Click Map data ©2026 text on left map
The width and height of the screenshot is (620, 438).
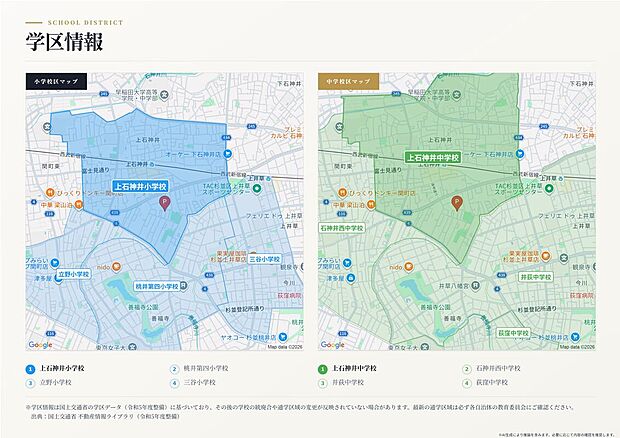tap(285, 347)
